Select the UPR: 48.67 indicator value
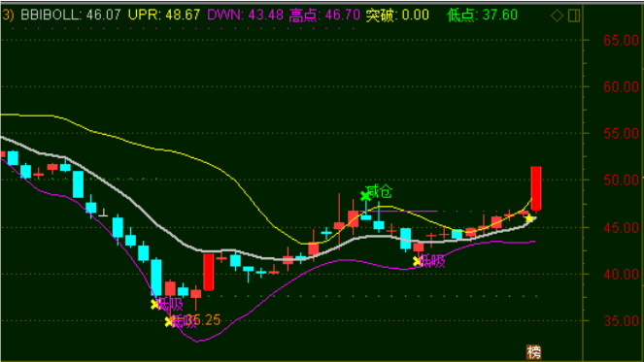Image resolution: width=644 pixels, height=362 pixels. pos(164,16)
